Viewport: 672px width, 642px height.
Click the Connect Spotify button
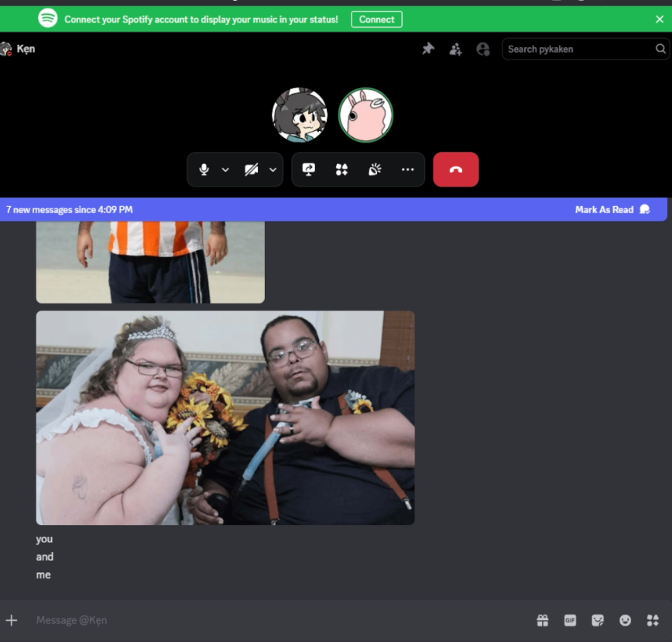(x=376, y=19)
